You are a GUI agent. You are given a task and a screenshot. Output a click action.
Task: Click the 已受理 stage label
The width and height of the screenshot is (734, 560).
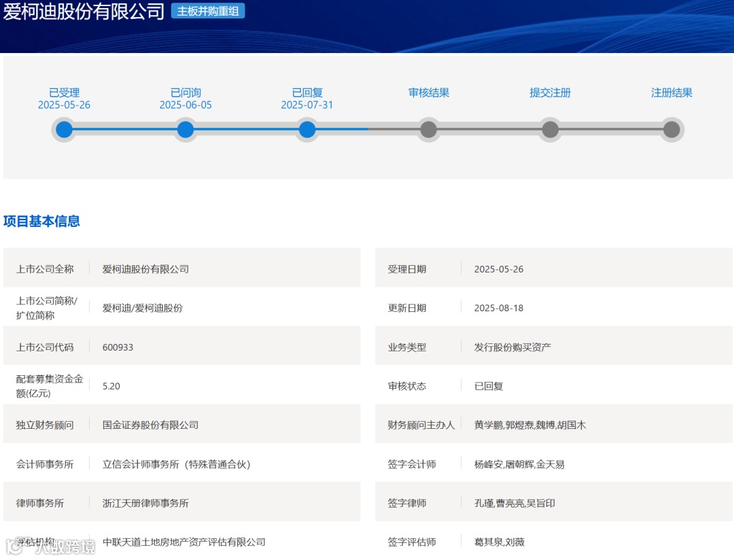(64, 92)
